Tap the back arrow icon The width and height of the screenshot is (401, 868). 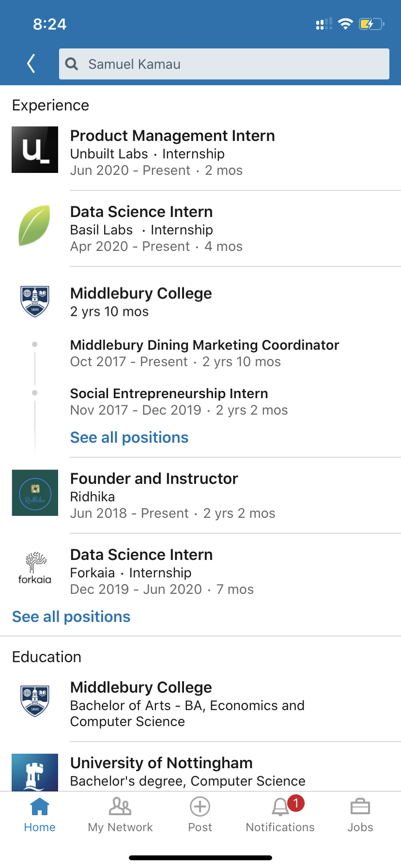click(31, 63)
